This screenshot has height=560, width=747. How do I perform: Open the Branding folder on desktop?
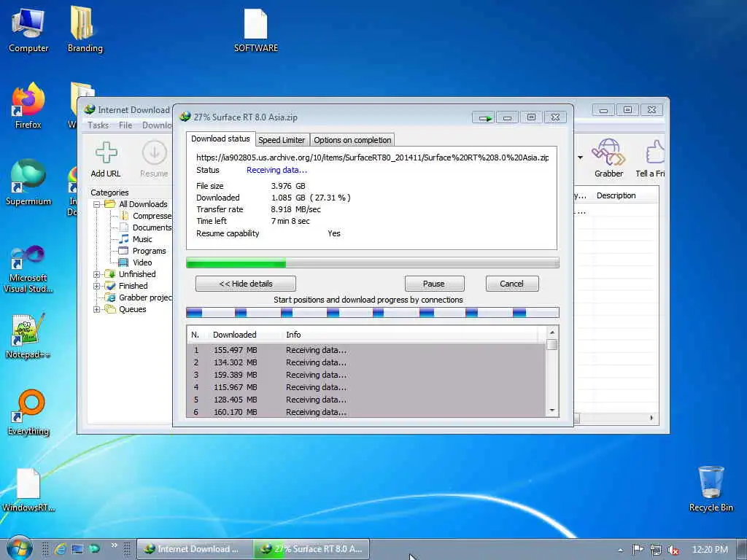click(x=85, y=29)
